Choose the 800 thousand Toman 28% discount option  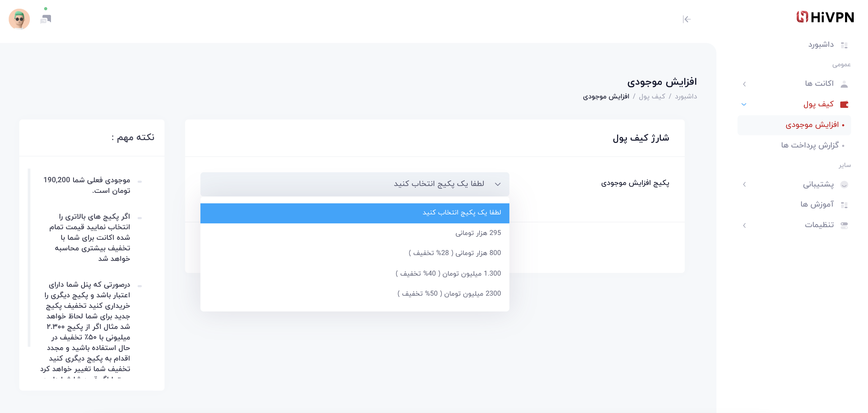click(x=454, y=253)
